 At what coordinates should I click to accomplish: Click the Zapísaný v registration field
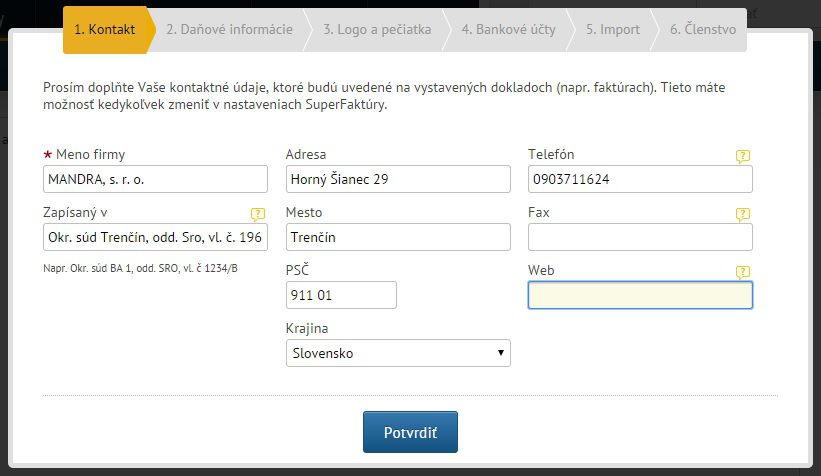pyautogui.click(x=155, y=237)
